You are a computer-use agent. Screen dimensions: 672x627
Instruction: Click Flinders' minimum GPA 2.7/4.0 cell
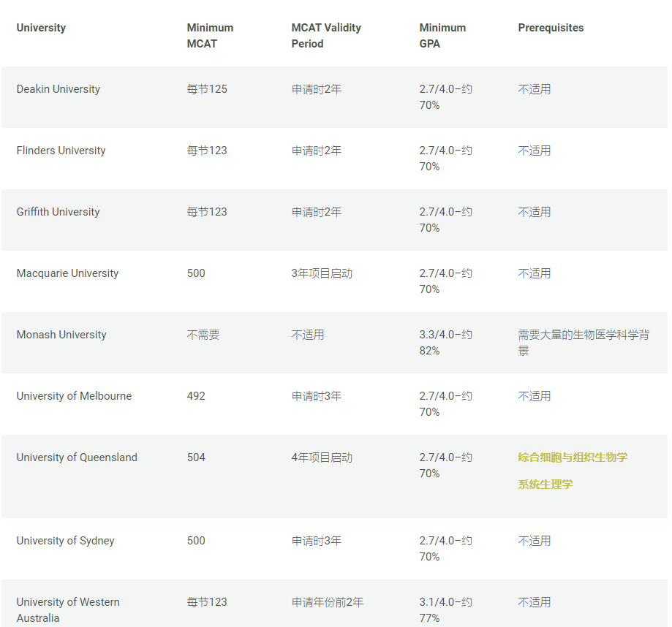pos(446,158)
